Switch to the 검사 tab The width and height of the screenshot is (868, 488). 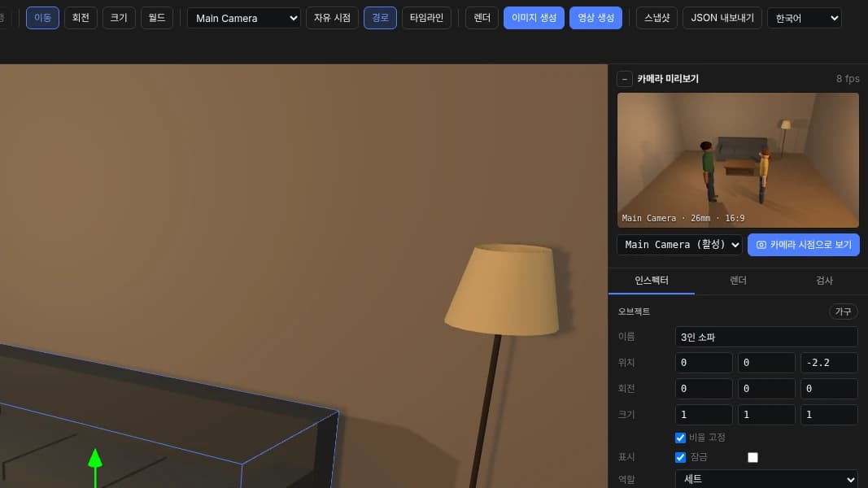(824, 281)
